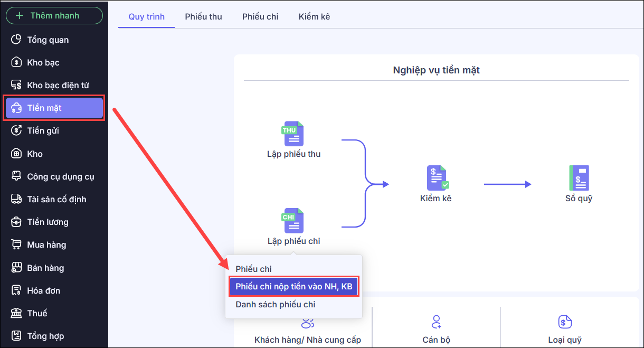Screen dimensions: 644x348
Task: Click the Tổng hợp icon
Action: (17, 336)
